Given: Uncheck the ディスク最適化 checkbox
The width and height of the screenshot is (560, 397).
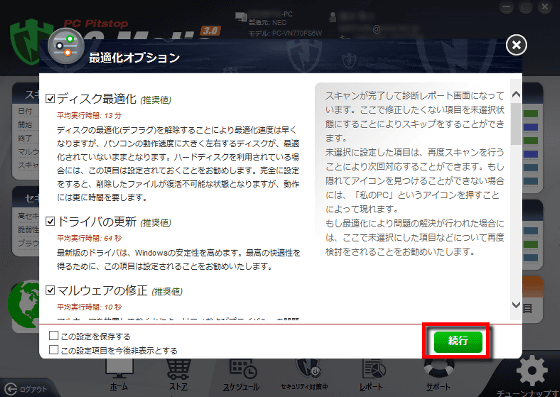Looking at the screenshot, I should click(x=50, y=98).
